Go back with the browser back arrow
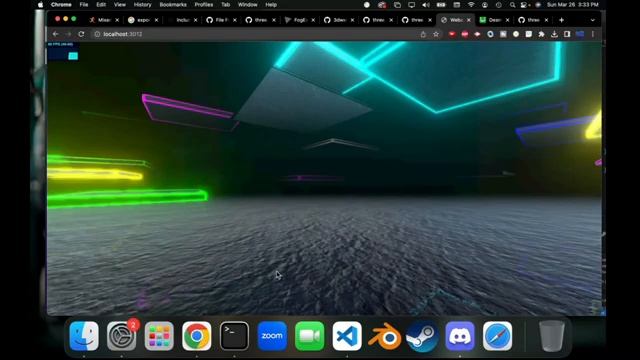The width and height of the screenshot is (640, 360). click(x=56, y=34)
